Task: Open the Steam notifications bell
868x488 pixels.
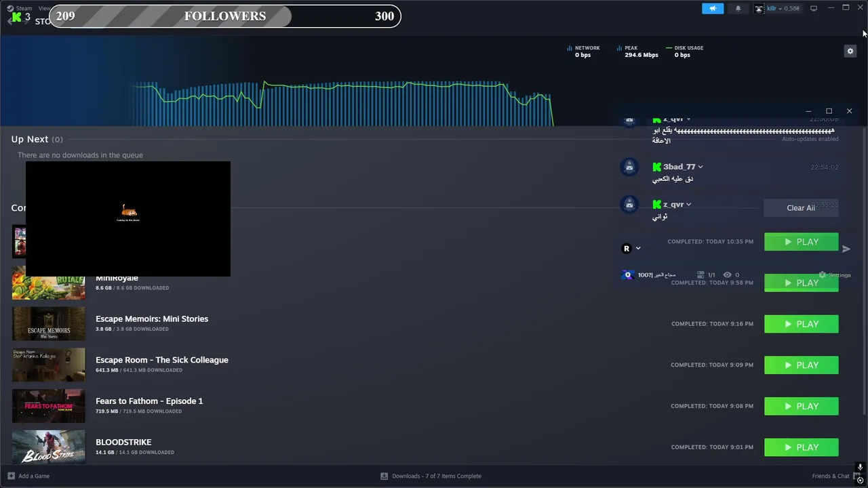Action: pyautogui.click(x=738, y=9)
